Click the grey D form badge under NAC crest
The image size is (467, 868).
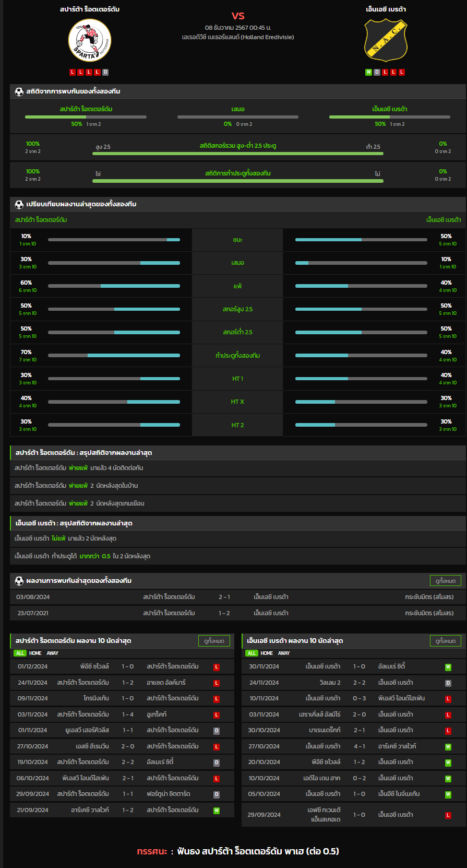click(x=377, y=73)
